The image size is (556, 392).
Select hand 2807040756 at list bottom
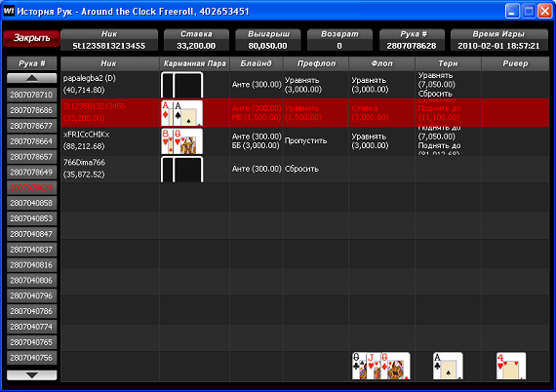32,358
